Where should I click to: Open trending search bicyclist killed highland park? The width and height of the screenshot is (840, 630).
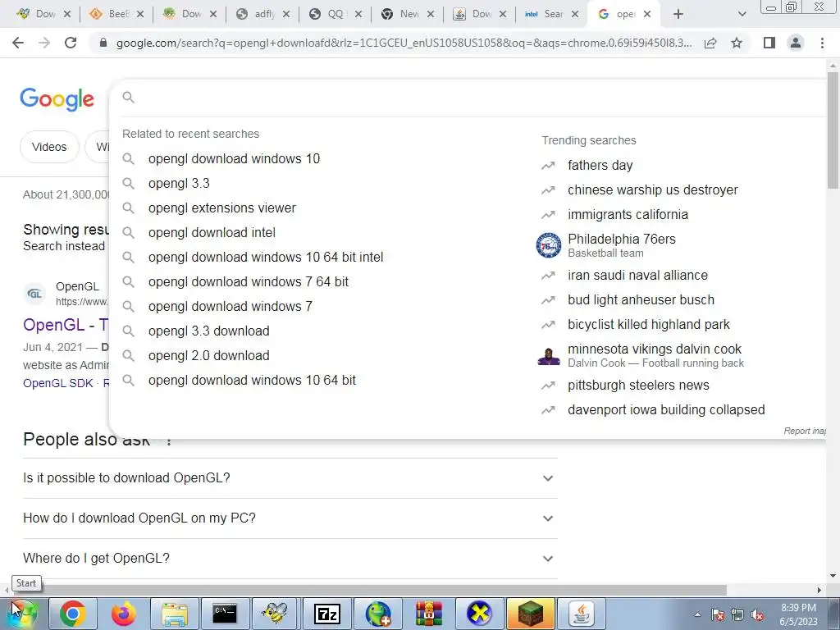pos(649,325)
